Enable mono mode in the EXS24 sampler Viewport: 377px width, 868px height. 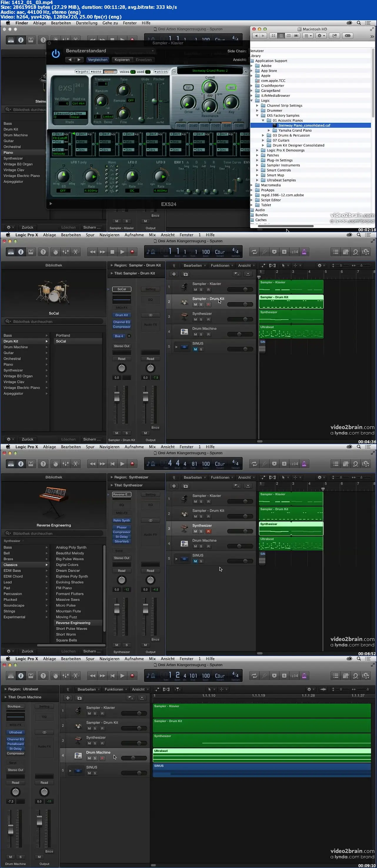pos(96,71)
